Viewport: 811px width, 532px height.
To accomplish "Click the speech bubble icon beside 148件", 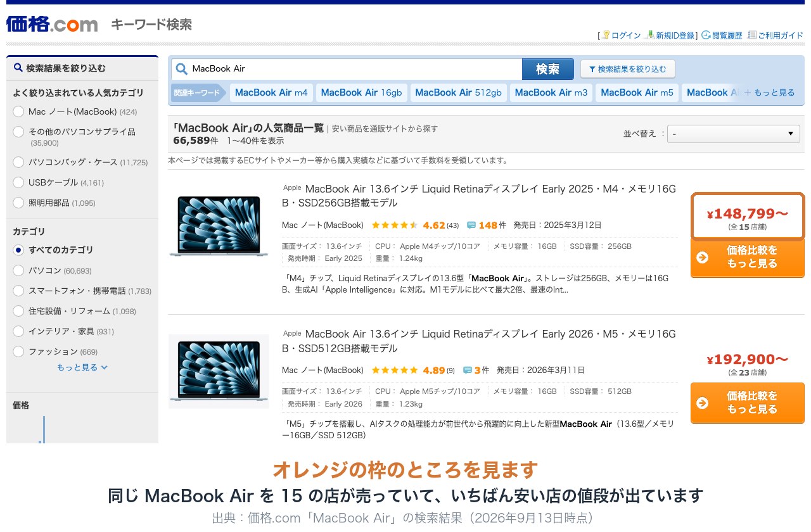I will pyautogui.click(x=471, y=225).
